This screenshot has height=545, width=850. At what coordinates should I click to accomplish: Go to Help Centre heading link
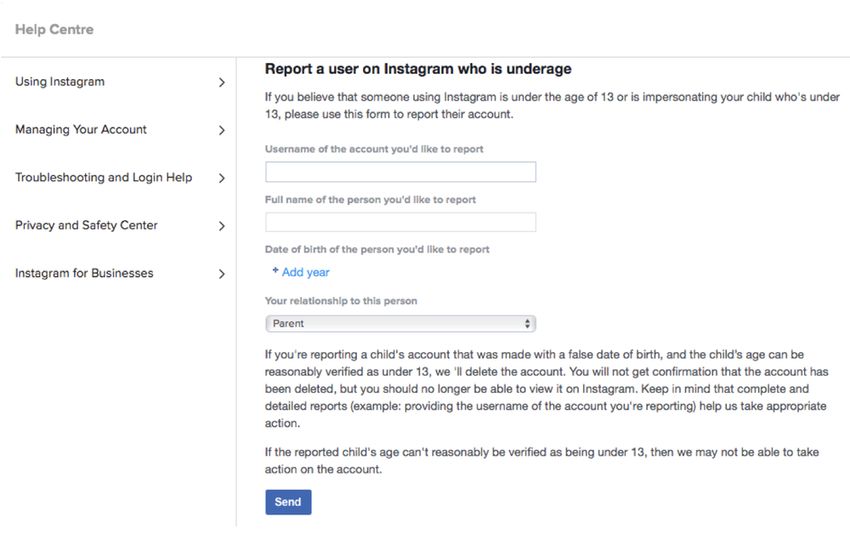click(54, 29)
